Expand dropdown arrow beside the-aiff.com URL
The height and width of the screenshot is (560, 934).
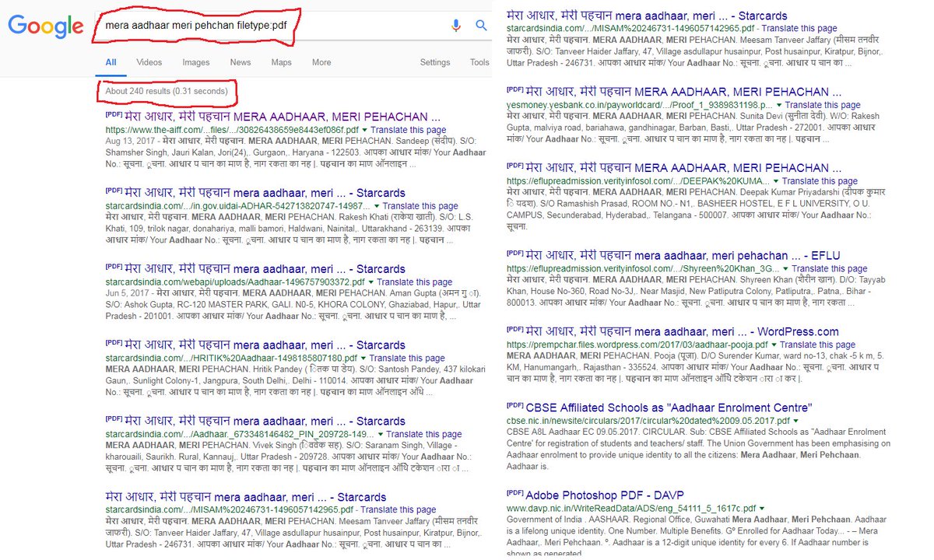[x=366, y=130]
